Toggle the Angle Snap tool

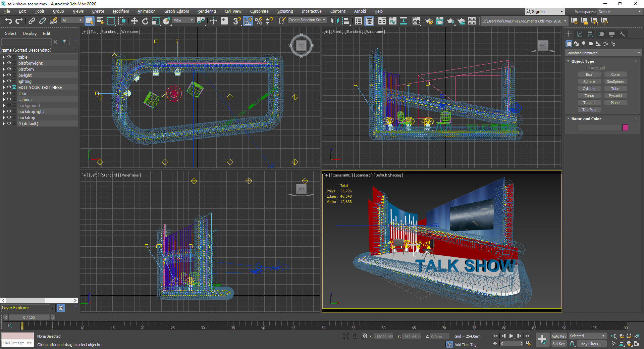248,21
